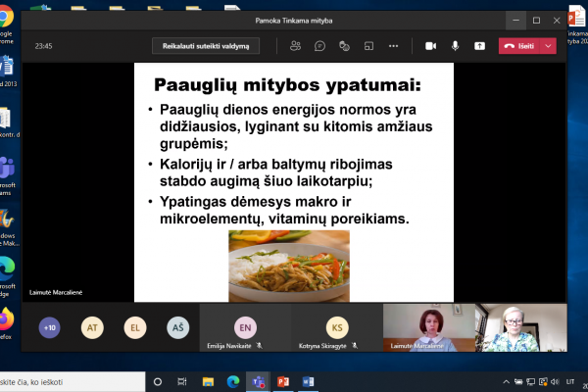Expand the dropdown arrow beside Išeiti
Viewport: 588px width, 392px height.
(548, 46)
